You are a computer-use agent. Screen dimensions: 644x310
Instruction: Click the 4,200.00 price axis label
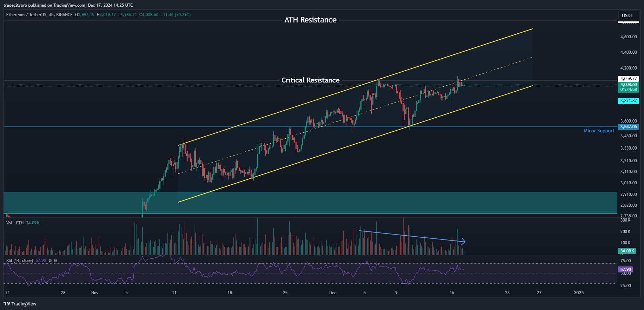629,68
